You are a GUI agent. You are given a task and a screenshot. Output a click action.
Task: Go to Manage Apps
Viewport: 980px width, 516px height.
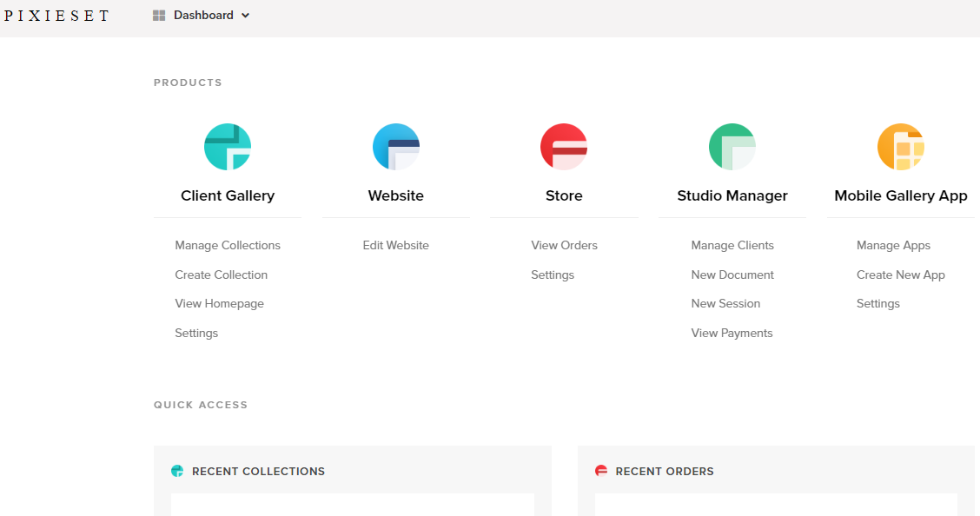[x=893, y=246]
